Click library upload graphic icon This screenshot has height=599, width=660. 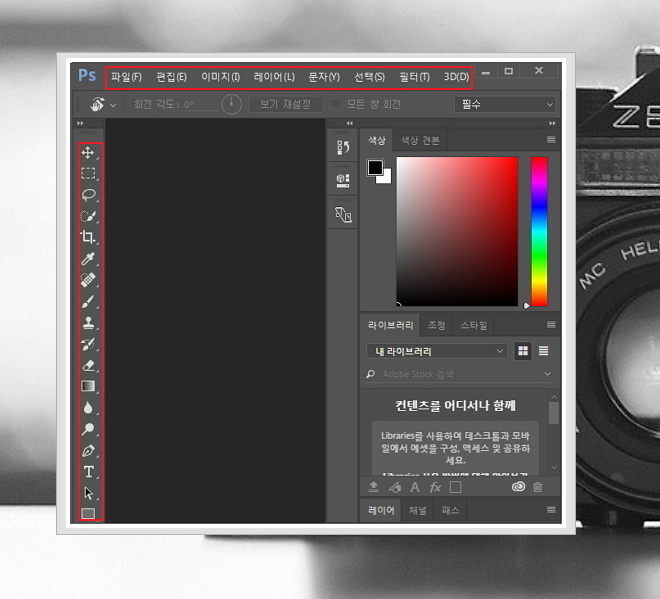pos(373,487)
